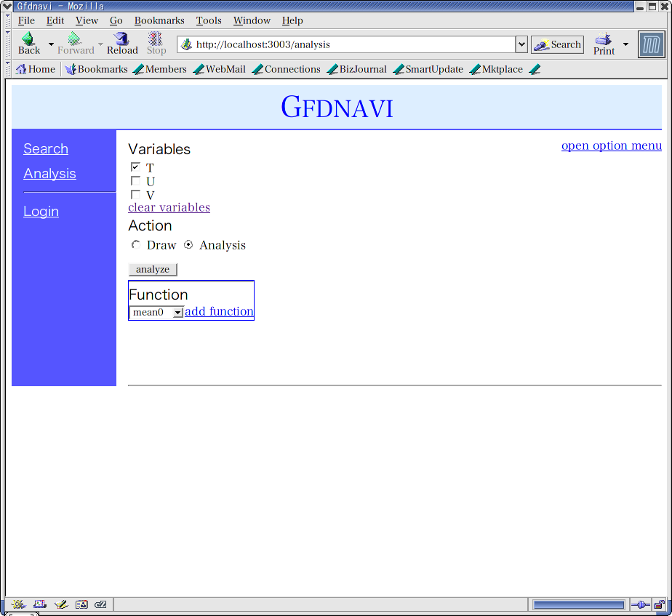Uncheck the T variable checkbox
672x616 pixels.
point(135,167)
